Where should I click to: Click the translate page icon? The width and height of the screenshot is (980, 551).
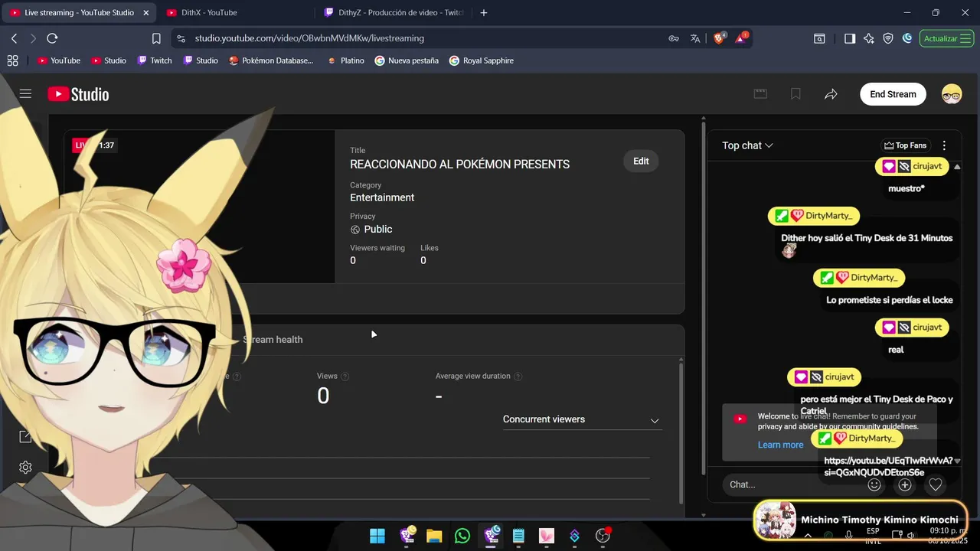pos(695,38)
